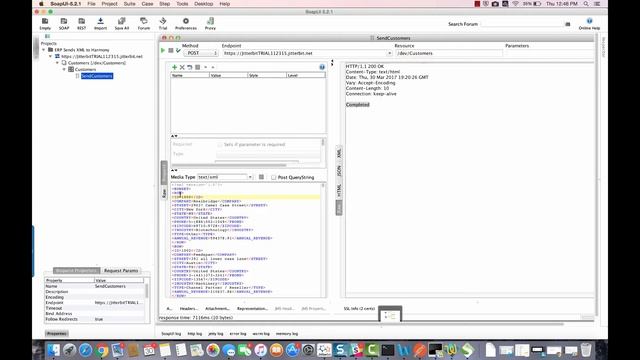Click the clear parameters square icon
Image resolution: width=640 pixels, height=360 pixels.
click(x=198, y=67)
